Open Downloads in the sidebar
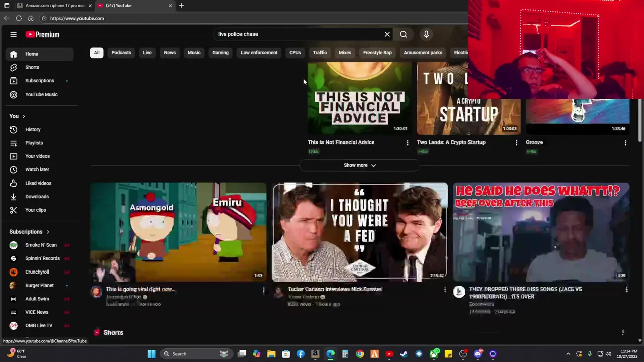Viewport: 644px width, 362px height. (40, 197)
